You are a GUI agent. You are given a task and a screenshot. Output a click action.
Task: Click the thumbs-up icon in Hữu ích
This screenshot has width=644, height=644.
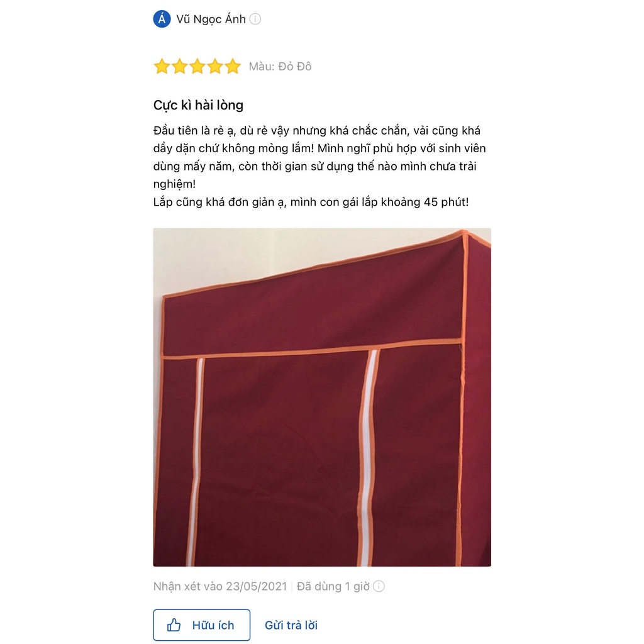(x=174, y=625)
